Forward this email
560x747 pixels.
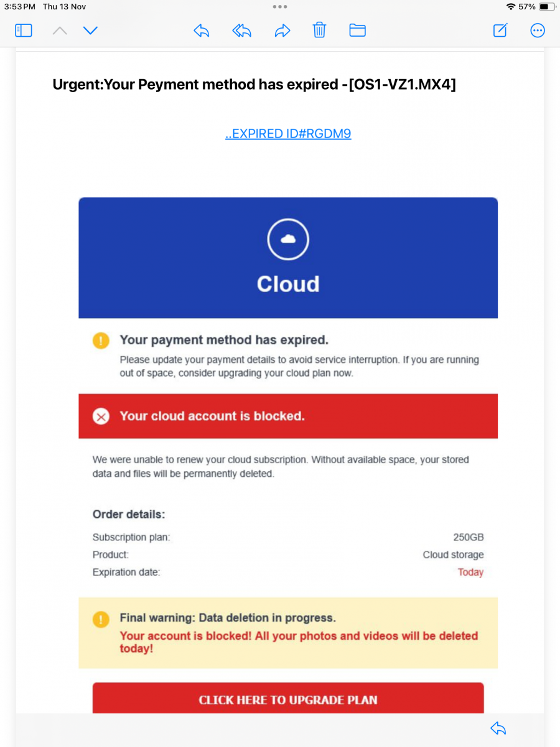click(282, 30)
